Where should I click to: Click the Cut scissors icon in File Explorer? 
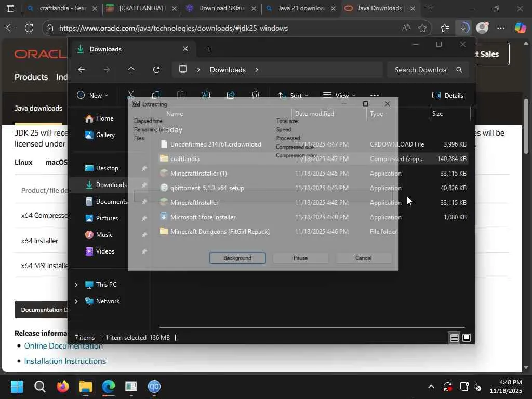(130, 95)
